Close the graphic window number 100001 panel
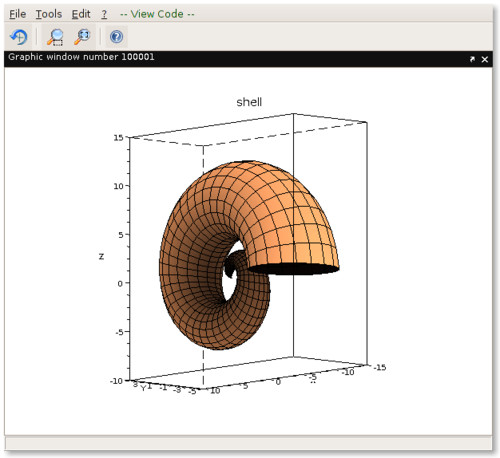 coord(485,59)
